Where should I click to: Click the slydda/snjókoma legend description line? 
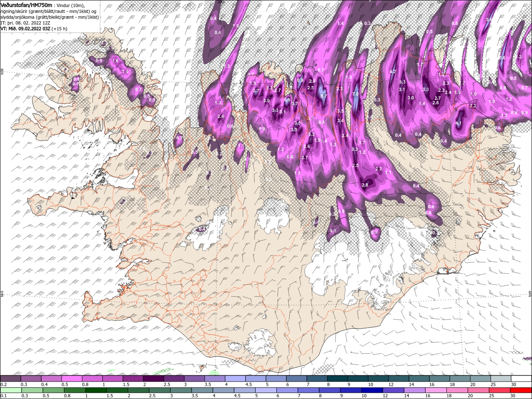[49, 17]
